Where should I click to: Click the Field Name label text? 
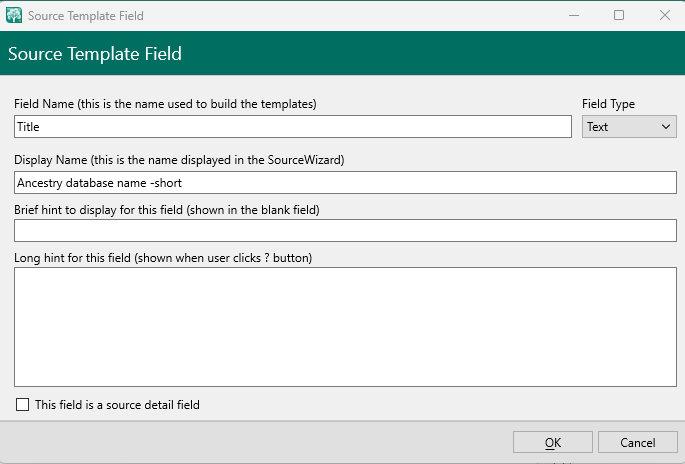coord(165,104)
